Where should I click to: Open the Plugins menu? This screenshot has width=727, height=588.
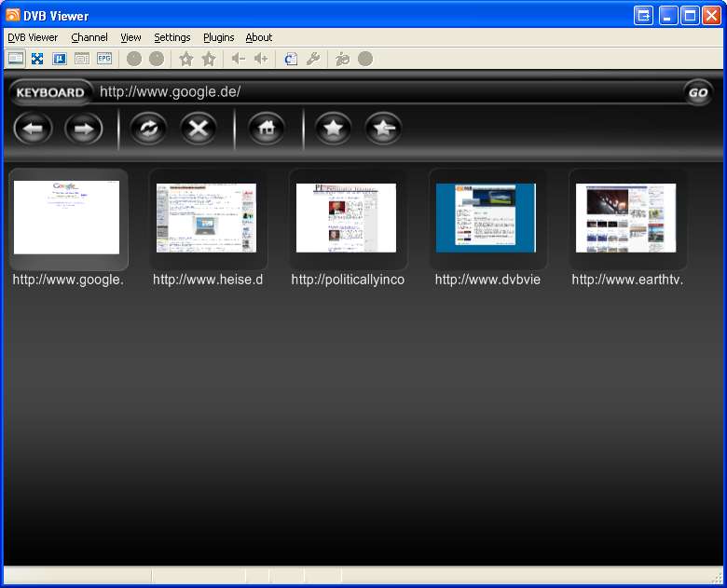(219, 37)
